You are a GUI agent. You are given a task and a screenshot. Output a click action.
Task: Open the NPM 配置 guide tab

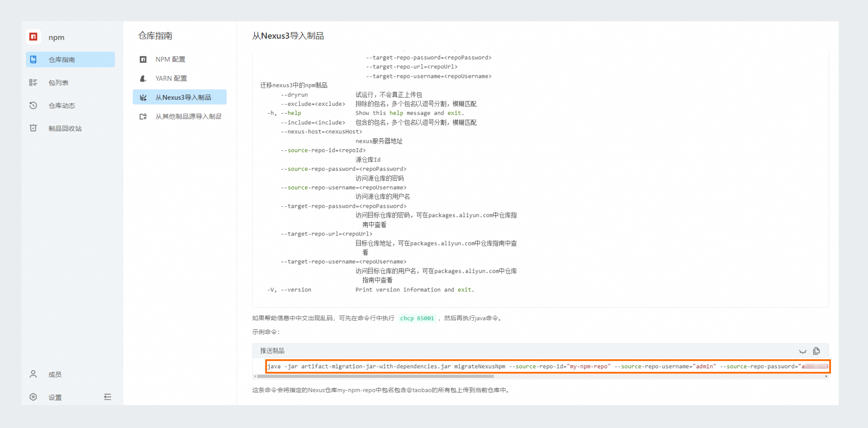click(170, 59)
